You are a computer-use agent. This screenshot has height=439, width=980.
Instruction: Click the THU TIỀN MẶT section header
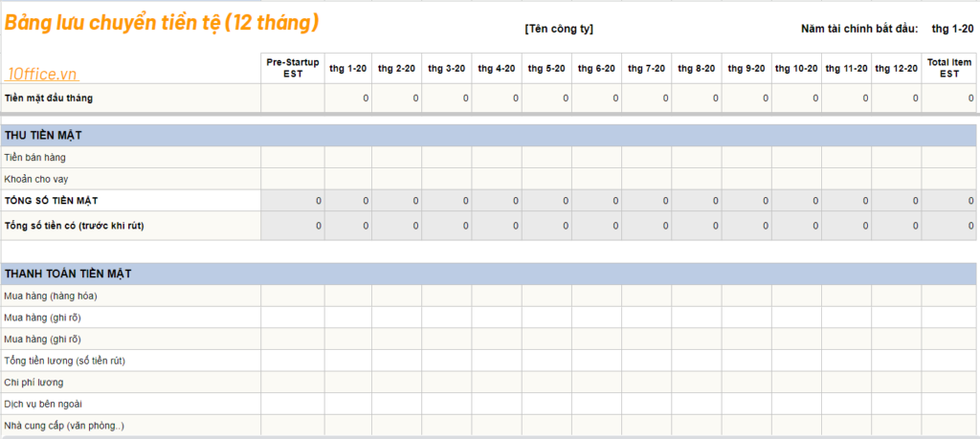point(489,136)
